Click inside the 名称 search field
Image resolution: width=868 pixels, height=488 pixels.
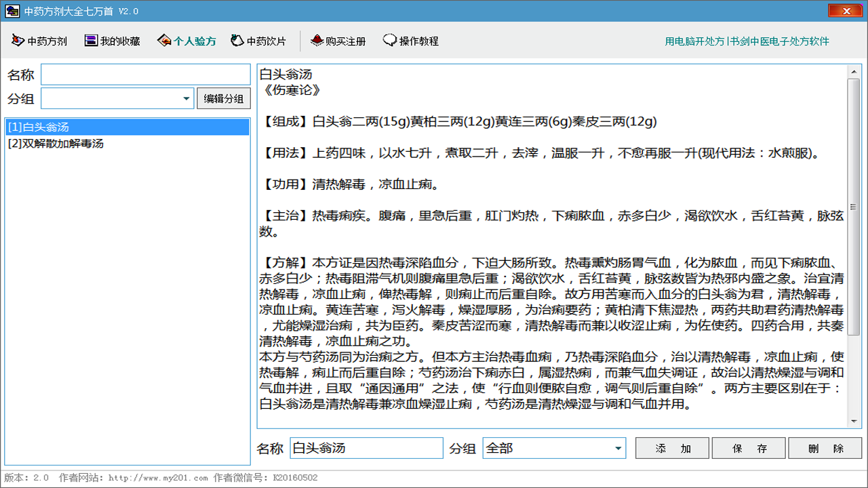tap(145, 74)
